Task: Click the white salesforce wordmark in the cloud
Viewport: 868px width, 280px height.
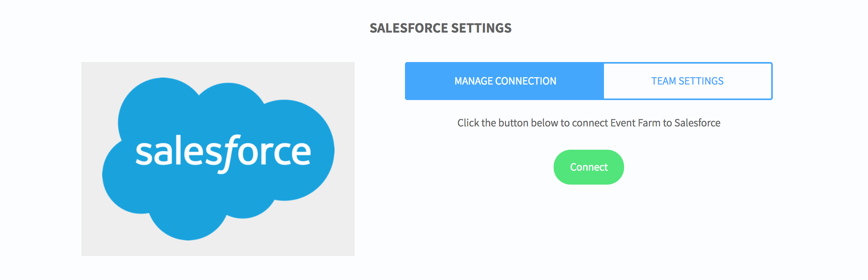Action: click(223, 153)
